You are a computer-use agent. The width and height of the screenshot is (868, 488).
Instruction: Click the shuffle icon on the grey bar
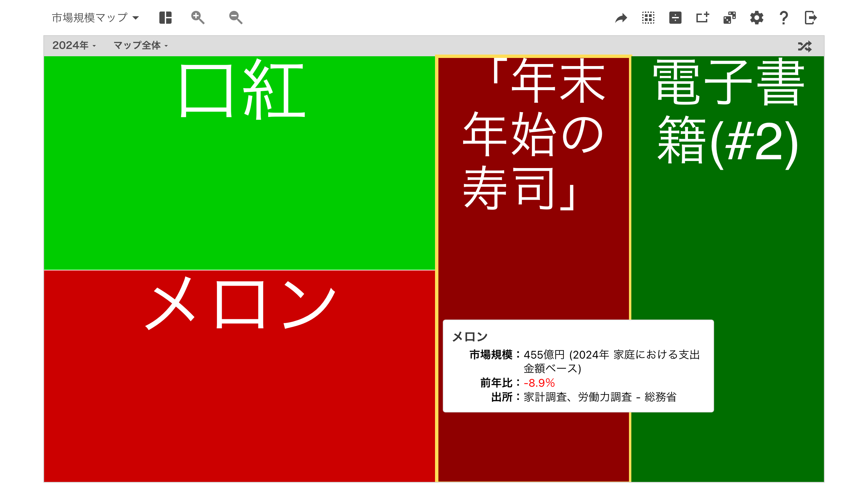pyautogui.click(x=805, y=46)
